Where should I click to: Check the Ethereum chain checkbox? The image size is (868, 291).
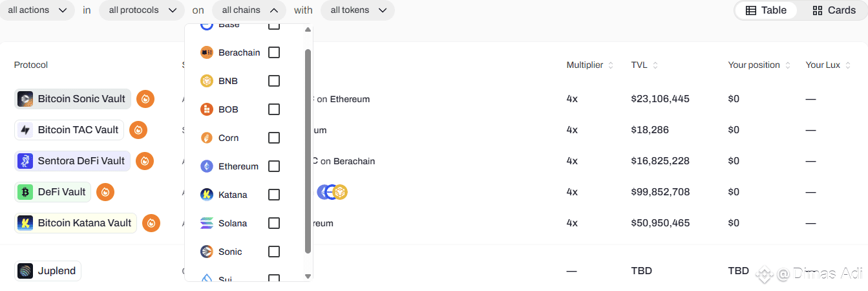click(x=274, y=166)
